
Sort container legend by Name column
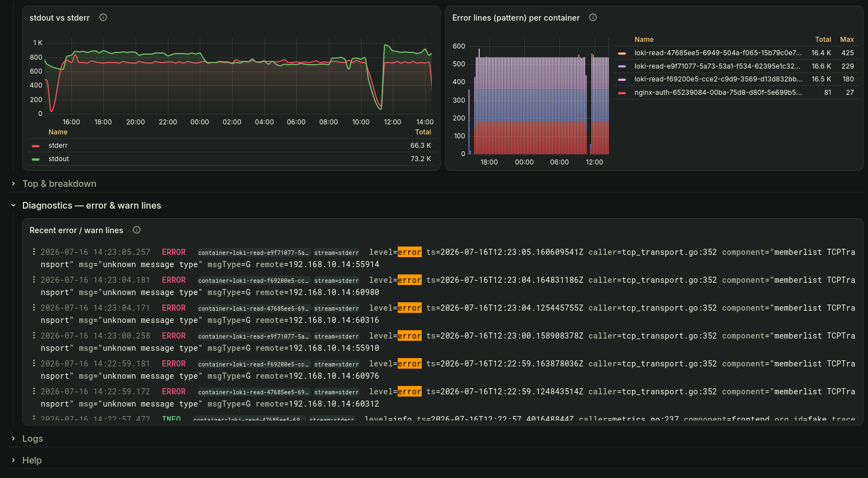(x=644, y=40)
